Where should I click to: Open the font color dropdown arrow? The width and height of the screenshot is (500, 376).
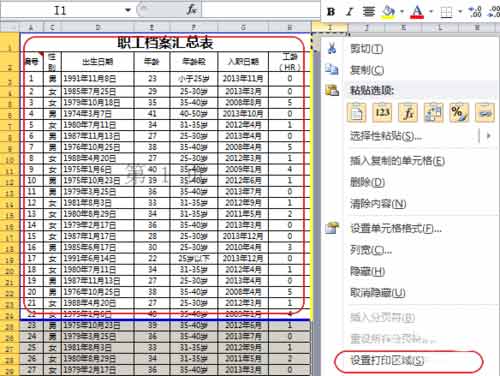pyautogui.click(x=430, y=12)
